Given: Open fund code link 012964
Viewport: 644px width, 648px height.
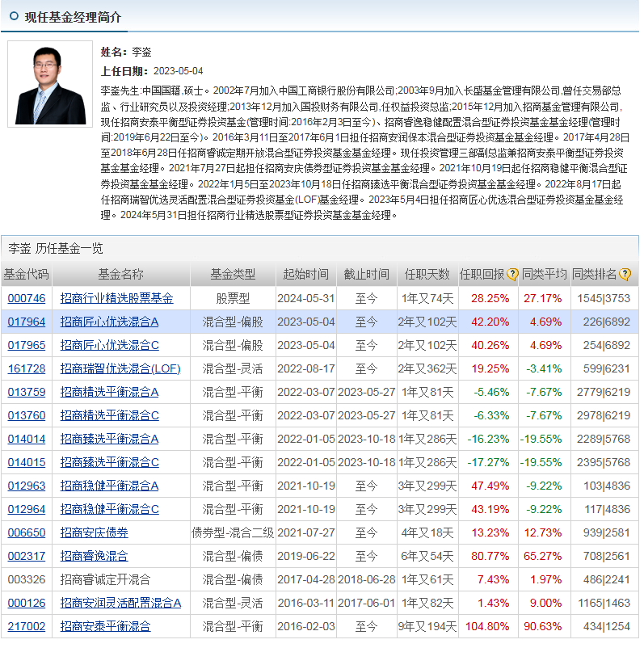Looking at the screenshot, I should (x=27, y=510).
